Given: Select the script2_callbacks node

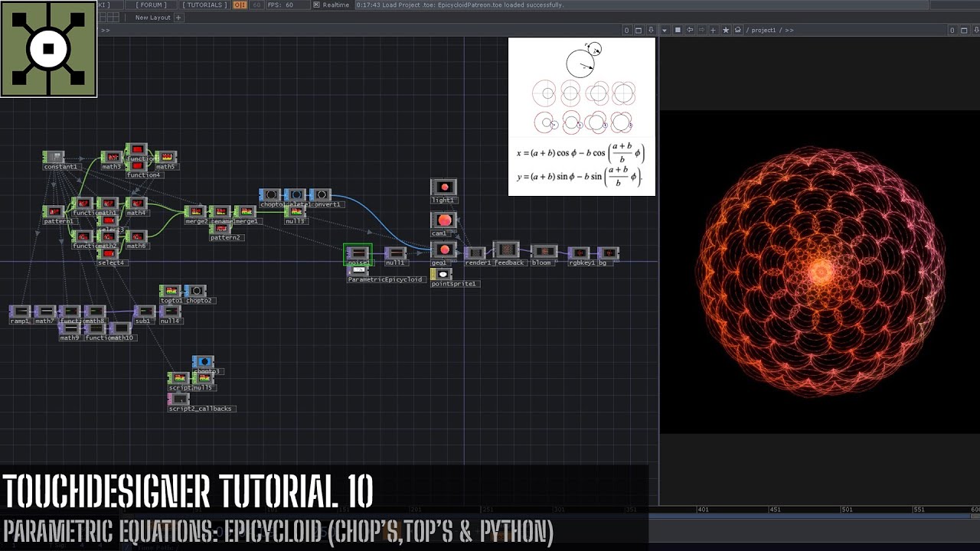Looking at the screenshot, I should 178,399.
